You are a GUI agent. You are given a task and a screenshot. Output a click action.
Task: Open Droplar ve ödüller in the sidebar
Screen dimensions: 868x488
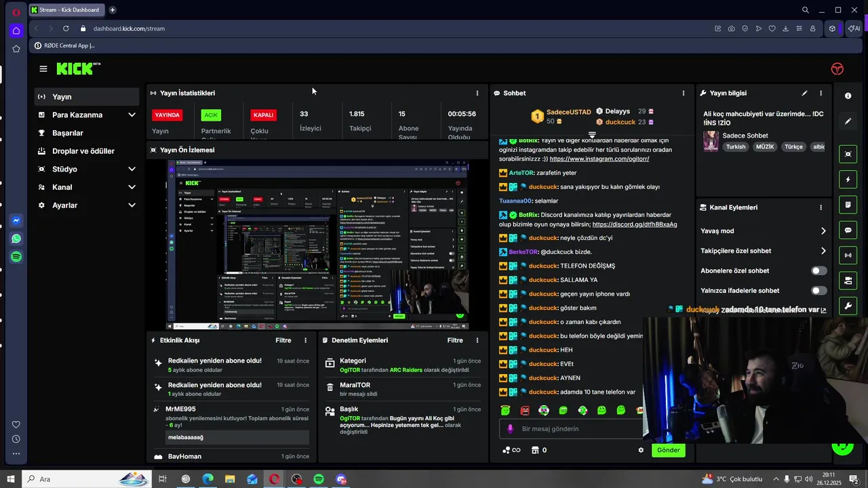[87, 151]
